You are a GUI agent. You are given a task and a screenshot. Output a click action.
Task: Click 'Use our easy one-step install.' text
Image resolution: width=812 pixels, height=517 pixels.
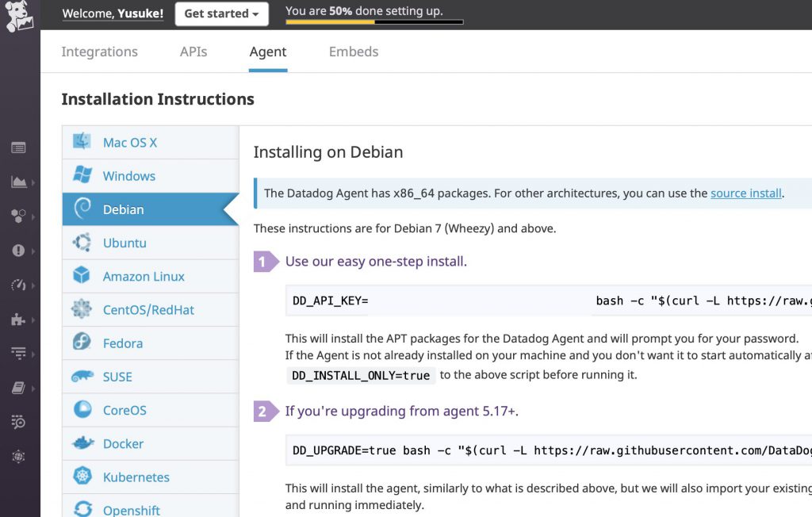click(376, 261)
